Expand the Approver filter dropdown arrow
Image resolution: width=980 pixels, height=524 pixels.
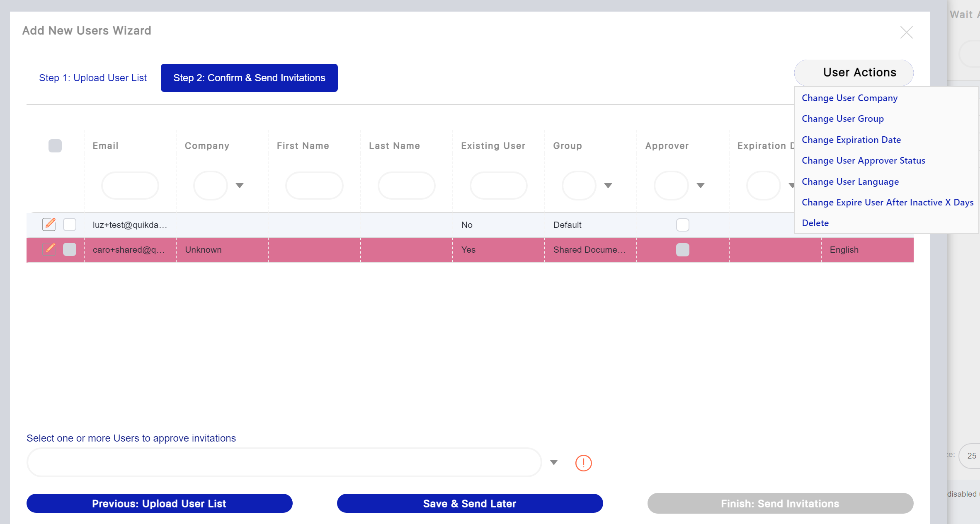(x=700, y=186)
